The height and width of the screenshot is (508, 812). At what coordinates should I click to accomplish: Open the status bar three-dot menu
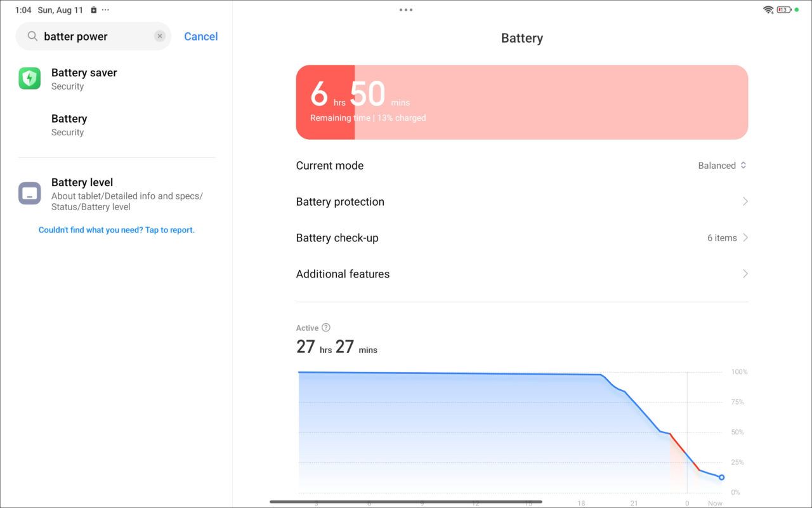[105, 10]
